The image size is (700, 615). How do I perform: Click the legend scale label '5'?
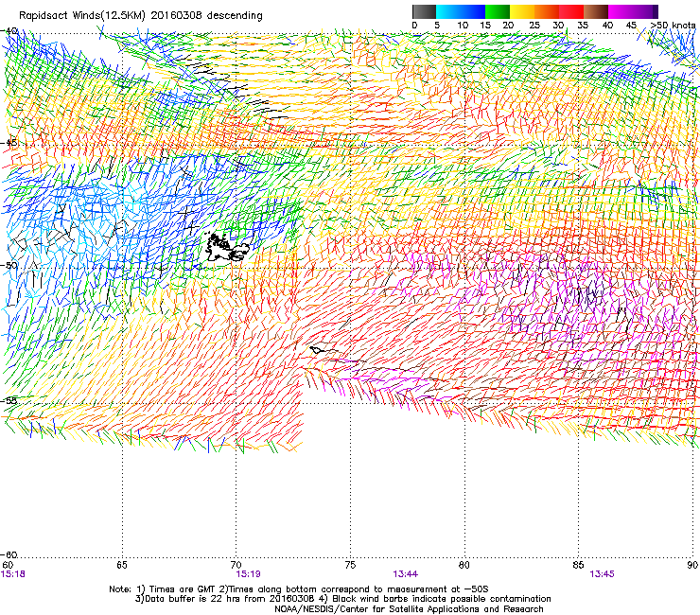tap(437, 26)
